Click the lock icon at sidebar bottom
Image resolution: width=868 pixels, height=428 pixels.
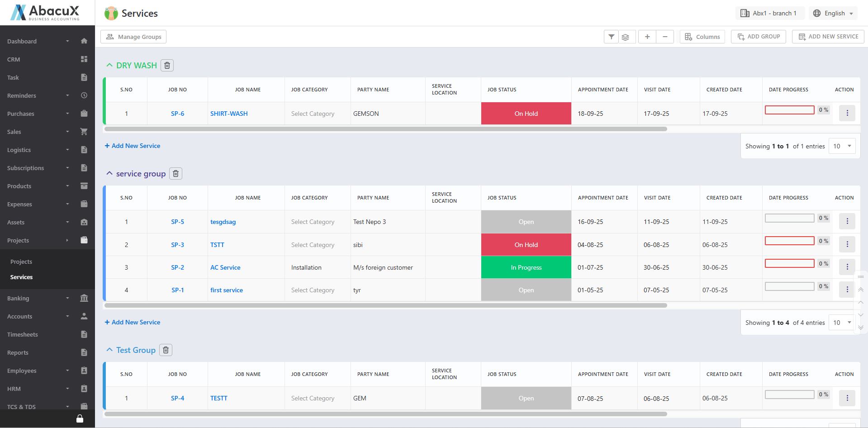[x=80, y=418]
